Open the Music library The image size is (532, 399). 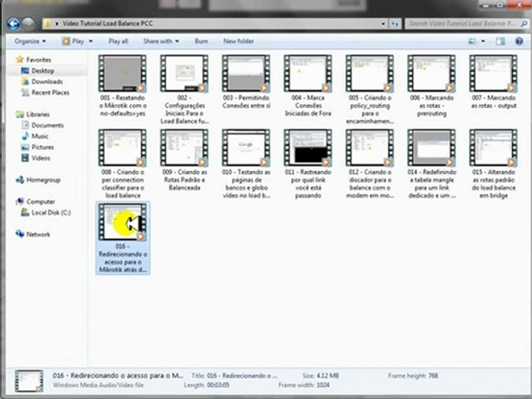[40, 136]
